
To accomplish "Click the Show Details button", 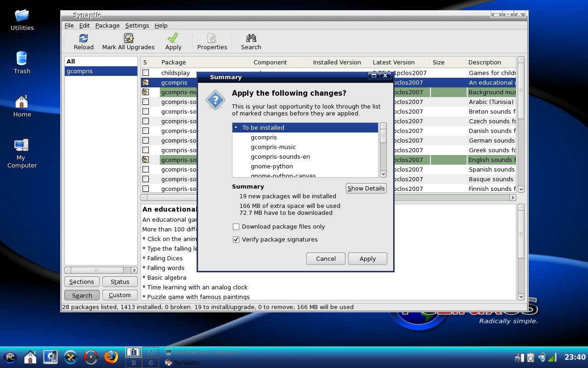I will [x=366, y=188].
